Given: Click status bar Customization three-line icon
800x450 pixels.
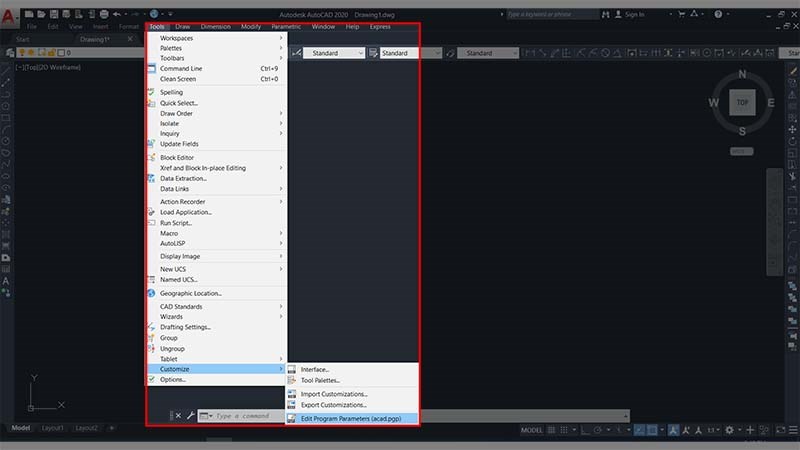Looking at the screenshot, I should (793, 430).
